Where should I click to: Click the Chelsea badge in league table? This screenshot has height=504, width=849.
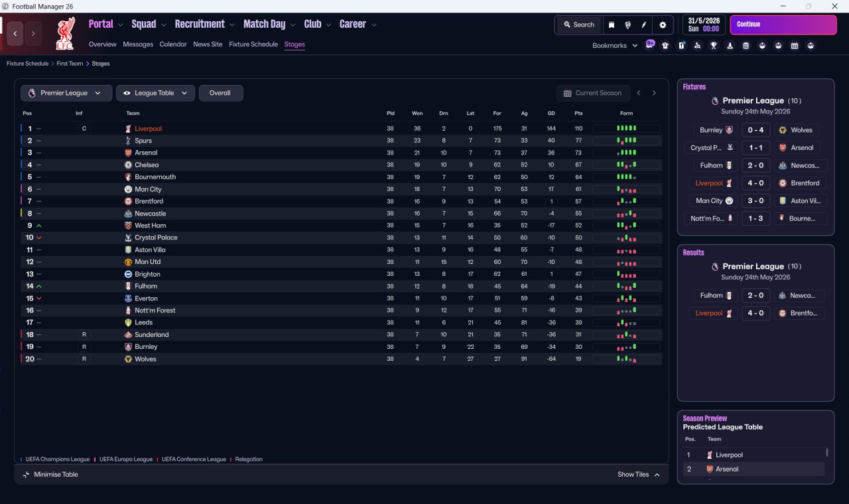point(129,164)
